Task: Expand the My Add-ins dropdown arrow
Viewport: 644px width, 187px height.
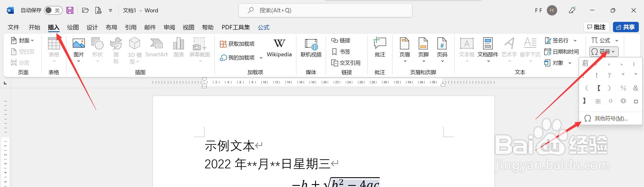Action: (261, 58)
